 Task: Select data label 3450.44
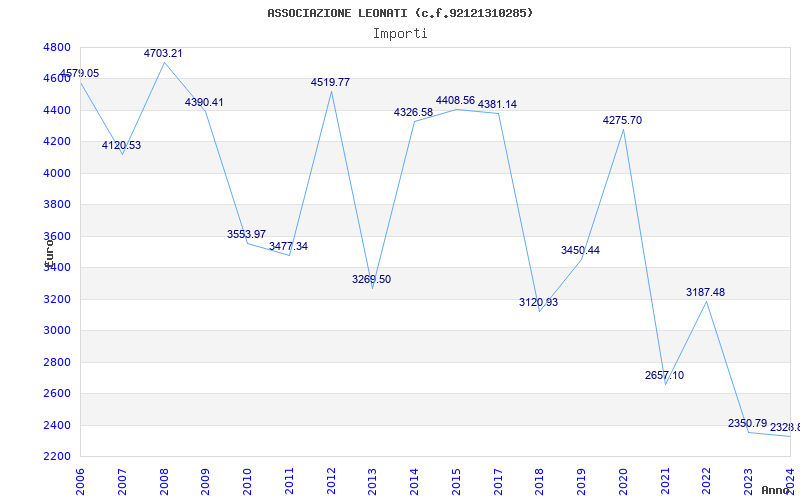click(581, 251)
